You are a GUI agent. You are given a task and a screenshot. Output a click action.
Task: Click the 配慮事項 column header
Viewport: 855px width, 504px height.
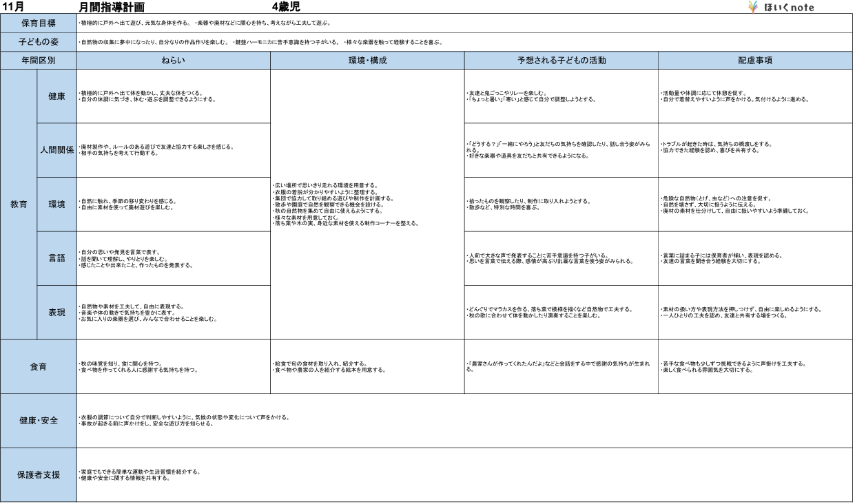click(755, 61)
